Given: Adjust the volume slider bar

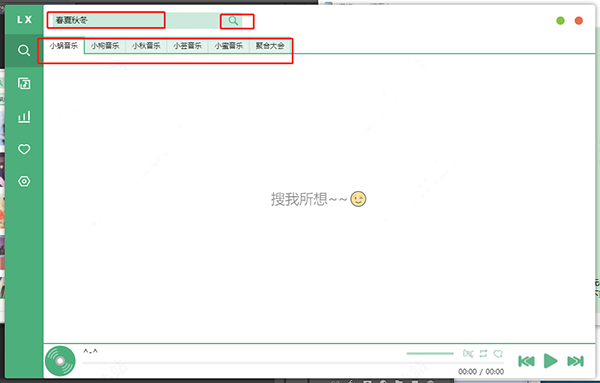Looking at the screenshot, I should [430, 354].
